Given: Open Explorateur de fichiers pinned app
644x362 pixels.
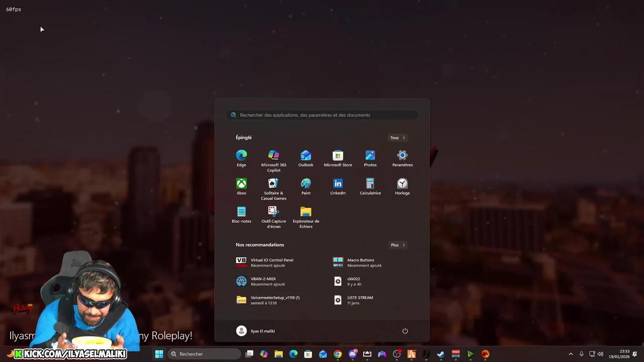Looking at the screenshot, I should pyautogui.click(x=306, y=217).
